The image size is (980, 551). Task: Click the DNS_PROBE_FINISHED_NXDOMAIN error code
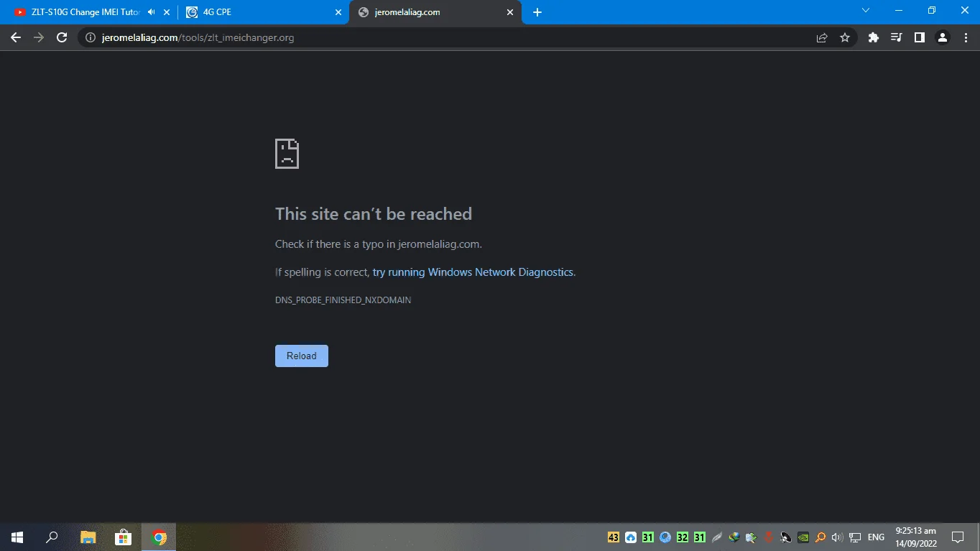point(343,300)
